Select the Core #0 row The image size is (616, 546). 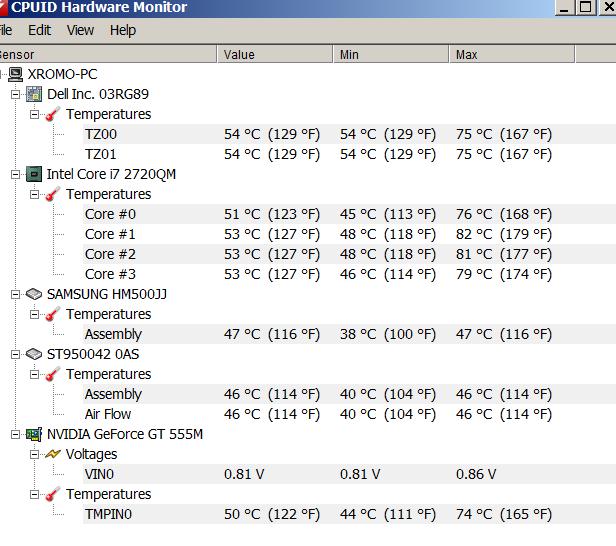click(349, 214)
